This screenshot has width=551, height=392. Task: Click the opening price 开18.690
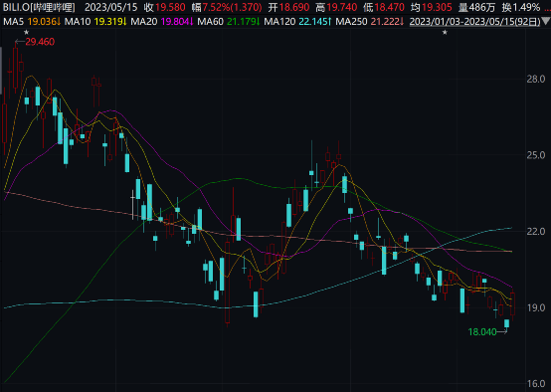(288, 7)
